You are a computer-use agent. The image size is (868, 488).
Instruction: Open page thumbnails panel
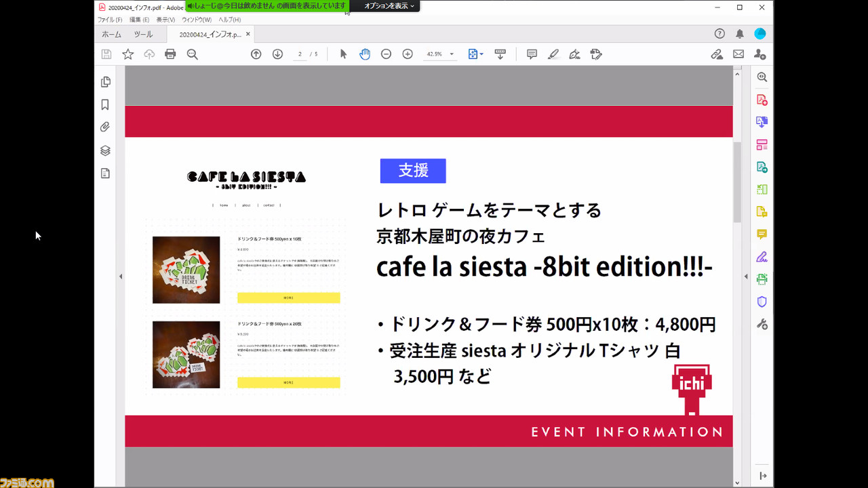[x=105, y=82]
